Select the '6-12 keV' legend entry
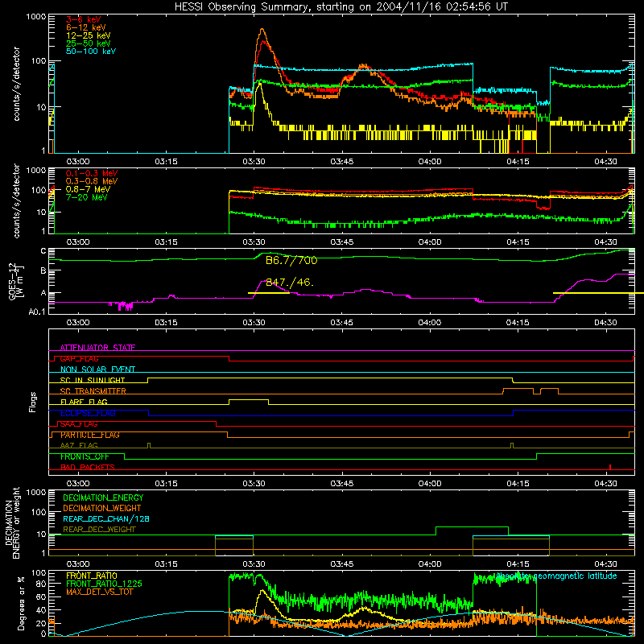 click(86, 27)
